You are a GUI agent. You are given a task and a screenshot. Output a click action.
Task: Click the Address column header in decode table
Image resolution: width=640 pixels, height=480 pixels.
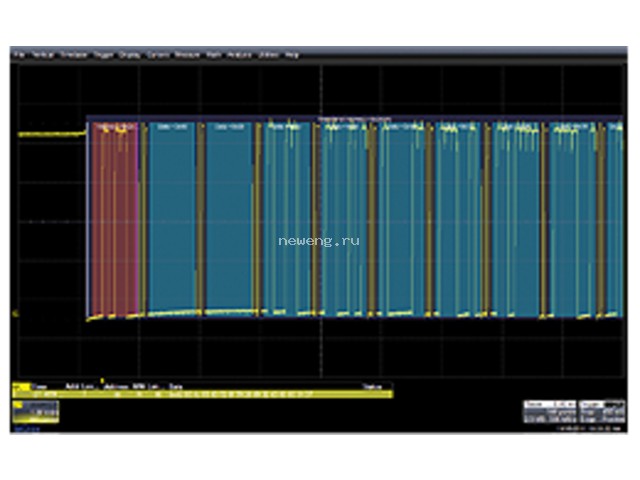pyautogui.click(x=116, y=386)
